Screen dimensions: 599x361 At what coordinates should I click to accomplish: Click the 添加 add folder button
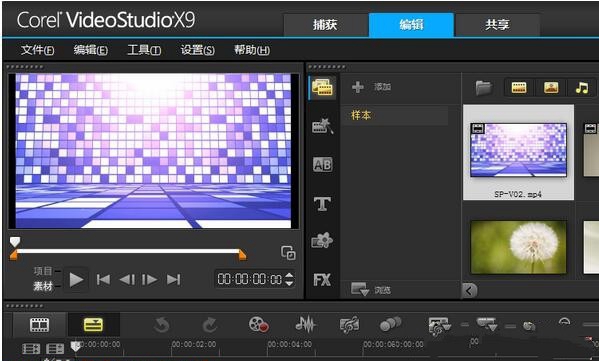[371, 87]
